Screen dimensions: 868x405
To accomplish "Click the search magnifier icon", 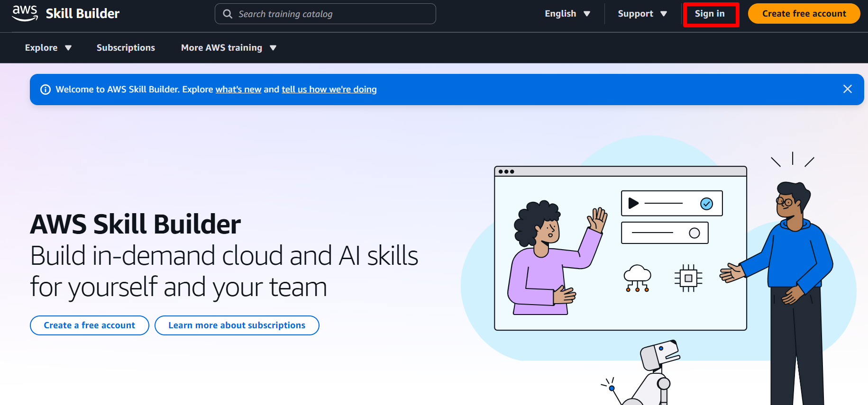I will click(228, 14).
